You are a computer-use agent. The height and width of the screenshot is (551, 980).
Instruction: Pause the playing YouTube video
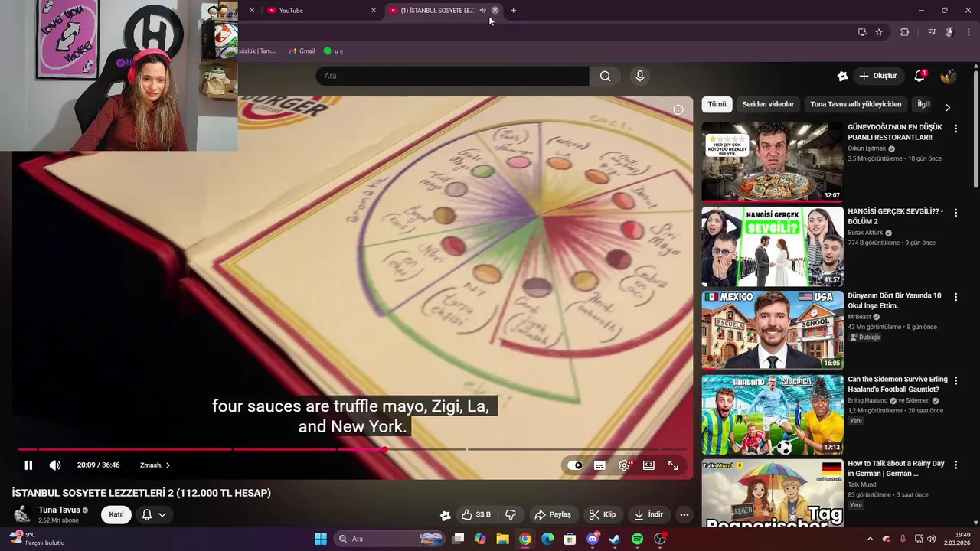tap(28, 465)
